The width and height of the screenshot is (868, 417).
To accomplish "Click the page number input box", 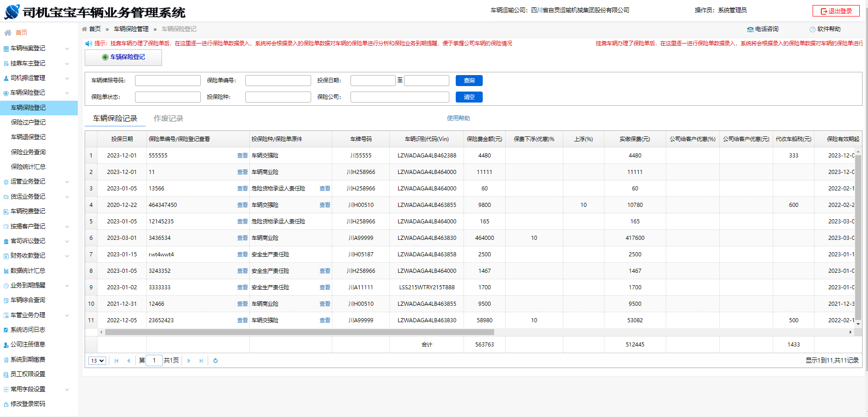I will click(x=154, y=361).
